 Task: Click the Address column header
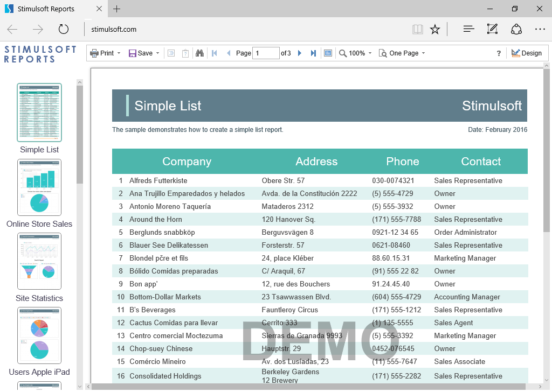(316, 162)
